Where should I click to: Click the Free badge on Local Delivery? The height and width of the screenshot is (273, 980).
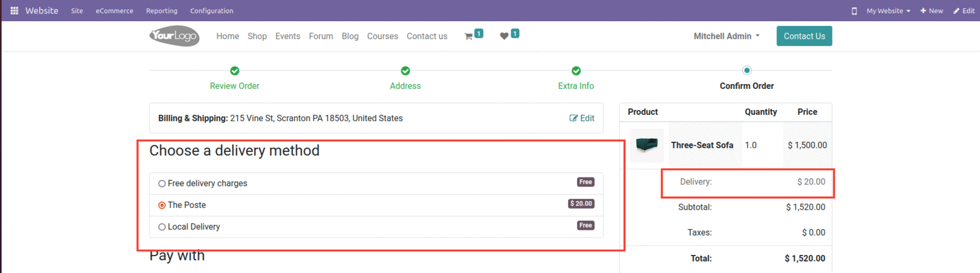[586, 225]
